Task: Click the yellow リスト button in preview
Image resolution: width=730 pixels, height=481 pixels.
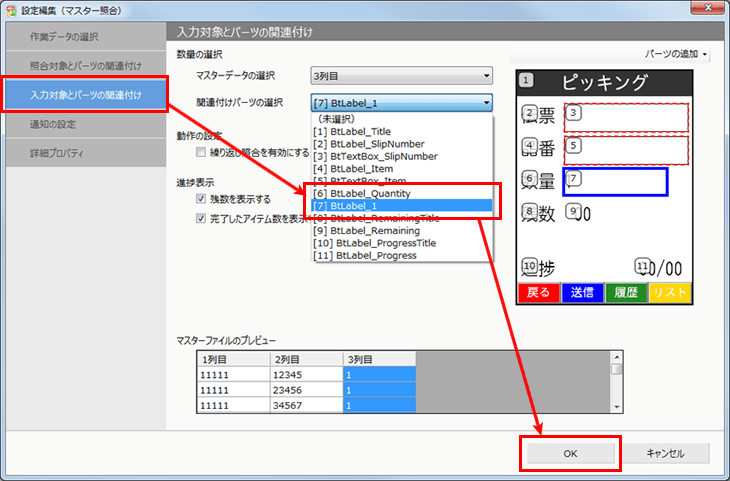Action: pos(670,293)
